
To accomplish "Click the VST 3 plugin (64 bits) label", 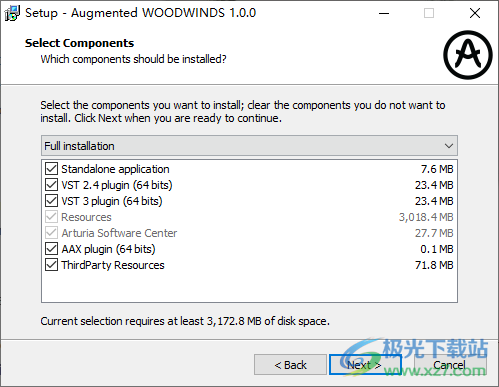I will pyautogui.click(x=112, y=201).
